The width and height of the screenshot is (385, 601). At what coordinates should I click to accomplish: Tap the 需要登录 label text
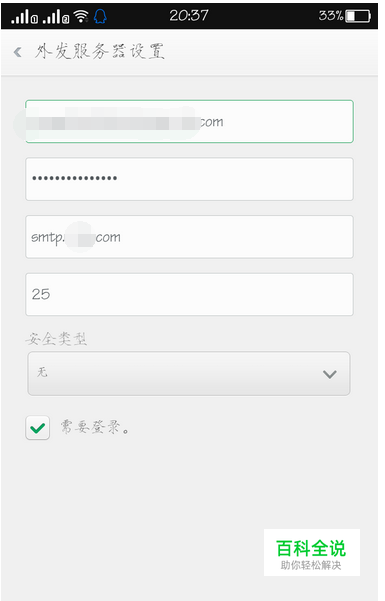(94, 427)
